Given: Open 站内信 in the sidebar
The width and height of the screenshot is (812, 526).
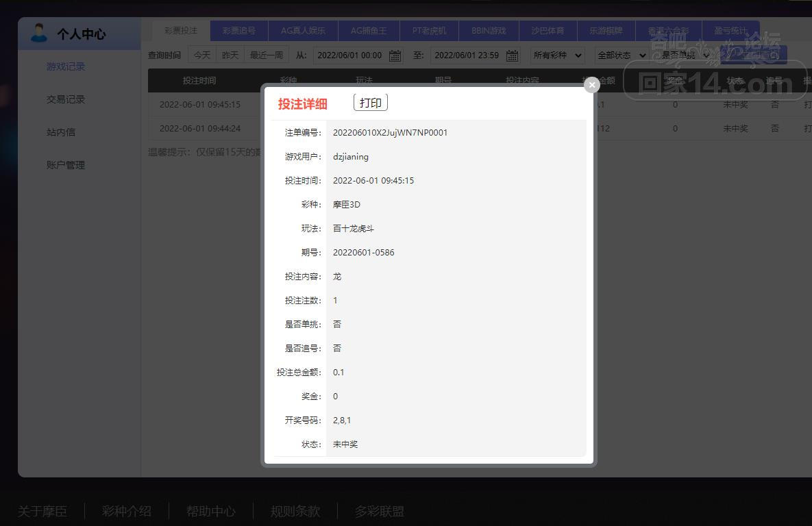Looking at the screenshot, I should pyautogui.click(x=61, y=132).
